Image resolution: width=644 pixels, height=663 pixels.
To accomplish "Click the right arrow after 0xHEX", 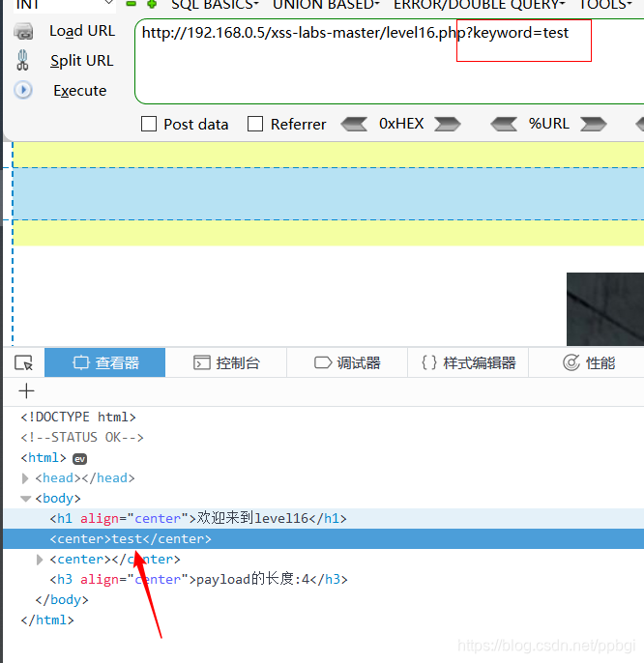I will click(x=448, y=124).
